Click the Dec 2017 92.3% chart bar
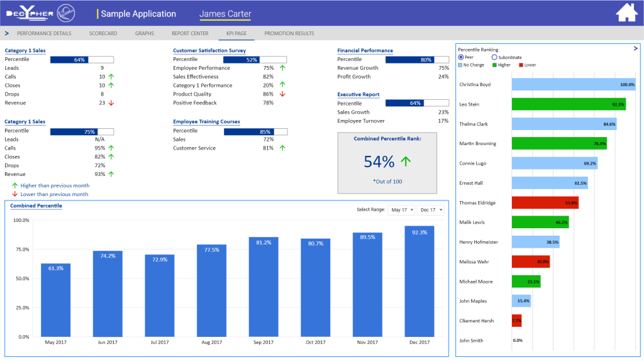Viewport: 644px width, 362px height. pos(419,281)
